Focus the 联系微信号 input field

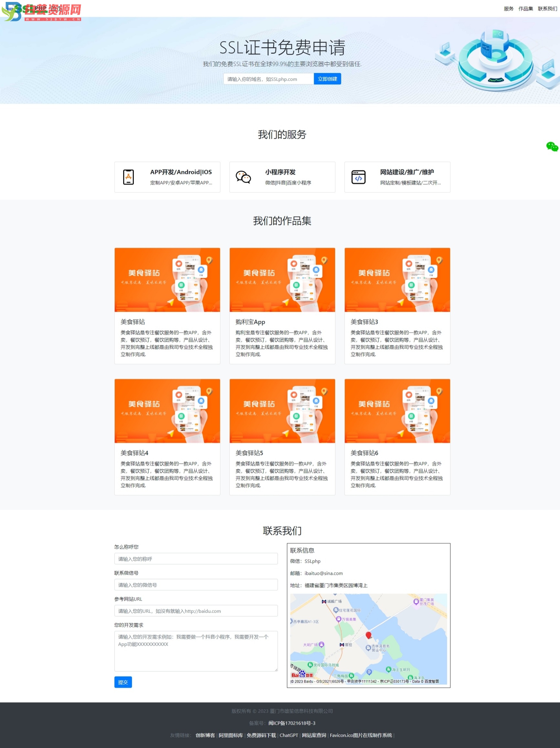(196, 585)
